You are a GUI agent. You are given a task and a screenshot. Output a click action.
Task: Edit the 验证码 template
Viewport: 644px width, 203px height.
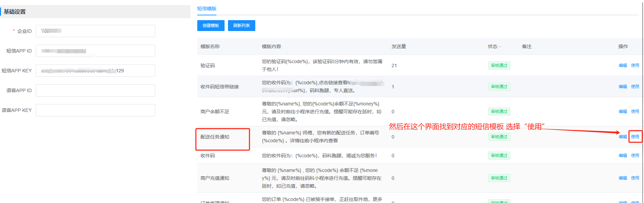click(x=623, y=66)
